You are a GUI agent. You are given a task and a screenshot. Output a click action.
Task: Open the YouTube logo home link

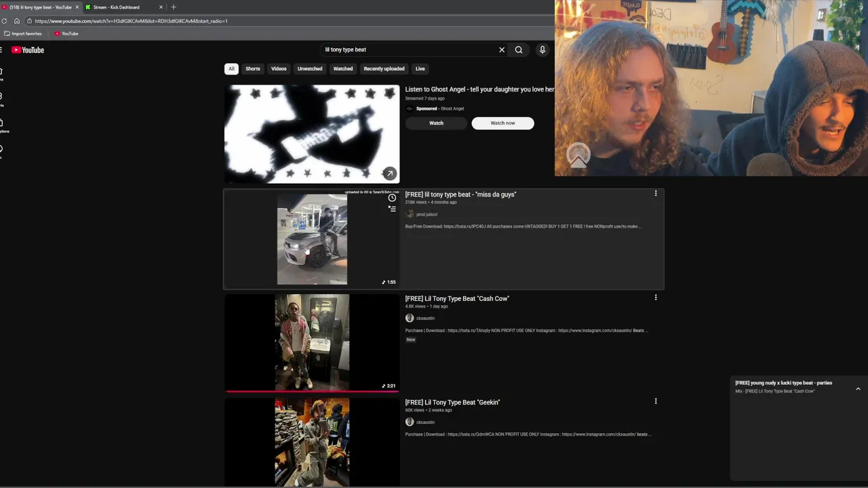coord(28,49)
